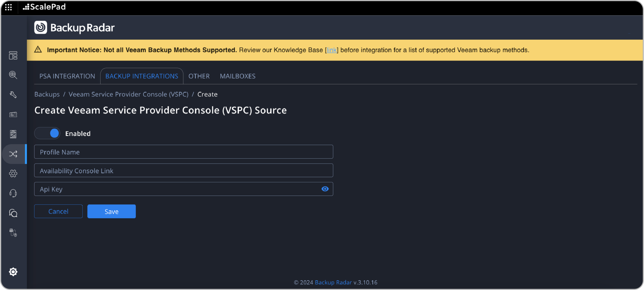Open the bottom-left settings gear icon
The image size is (644, 290).
click(x=13, y=272)
